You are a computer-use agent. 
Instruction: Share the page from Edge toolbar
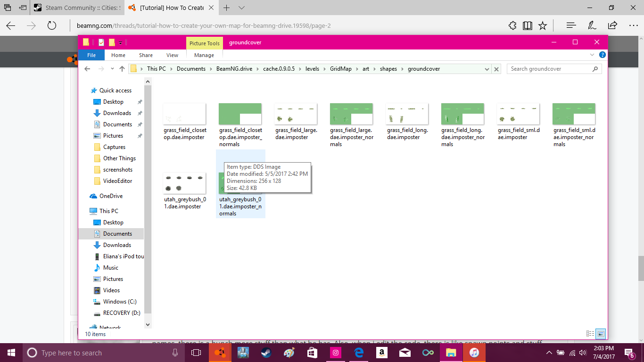coord(612,25)
